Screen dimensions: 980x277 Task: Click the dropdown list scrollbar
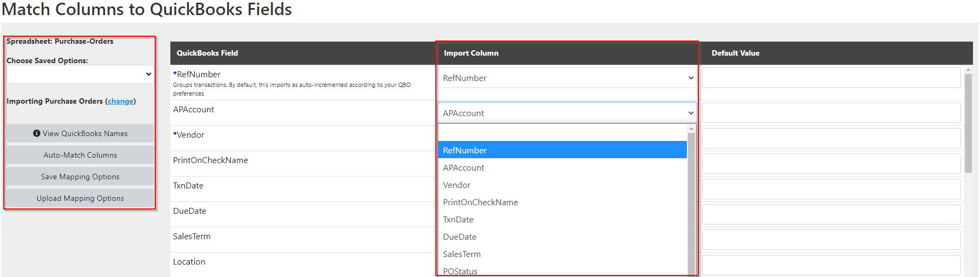[691, 204]
